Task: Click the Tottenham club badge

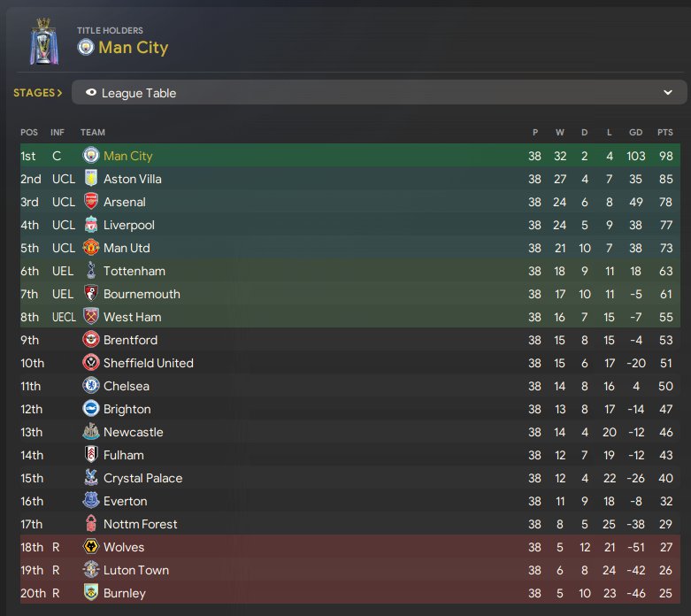Action: pos(91,271)
